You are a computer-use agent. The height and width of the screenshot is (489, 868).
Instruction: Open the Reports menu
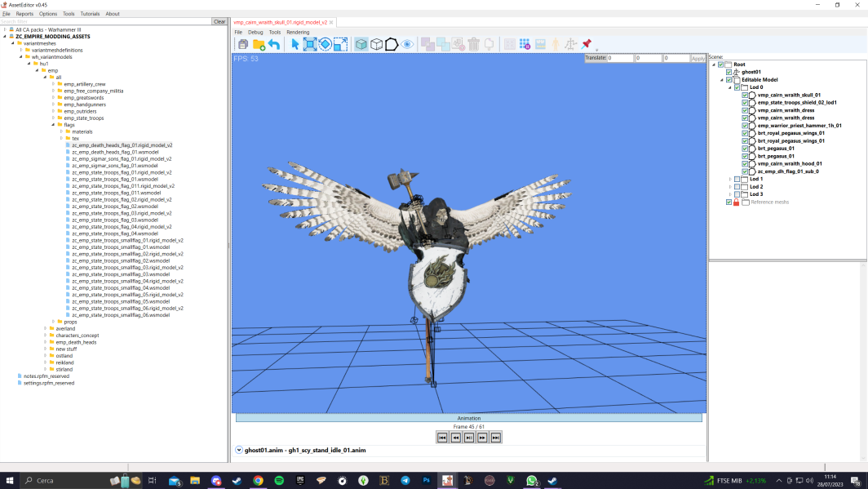pos(24,14)
